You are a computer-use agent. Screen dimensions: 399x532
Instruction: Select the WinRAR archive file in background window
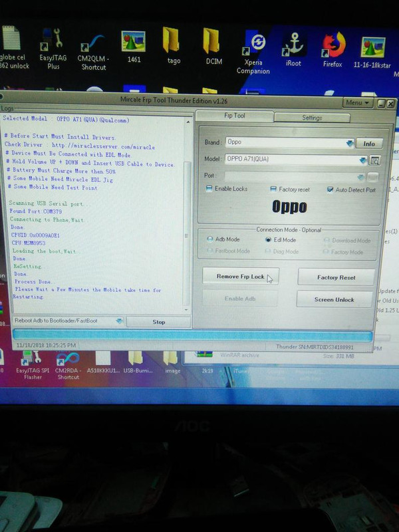tap(239, 355)
